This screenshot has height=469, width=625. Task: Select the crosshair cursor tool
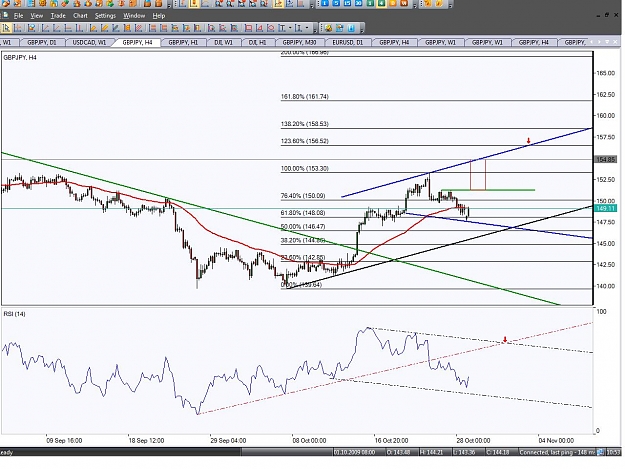(x=18, y=28)
